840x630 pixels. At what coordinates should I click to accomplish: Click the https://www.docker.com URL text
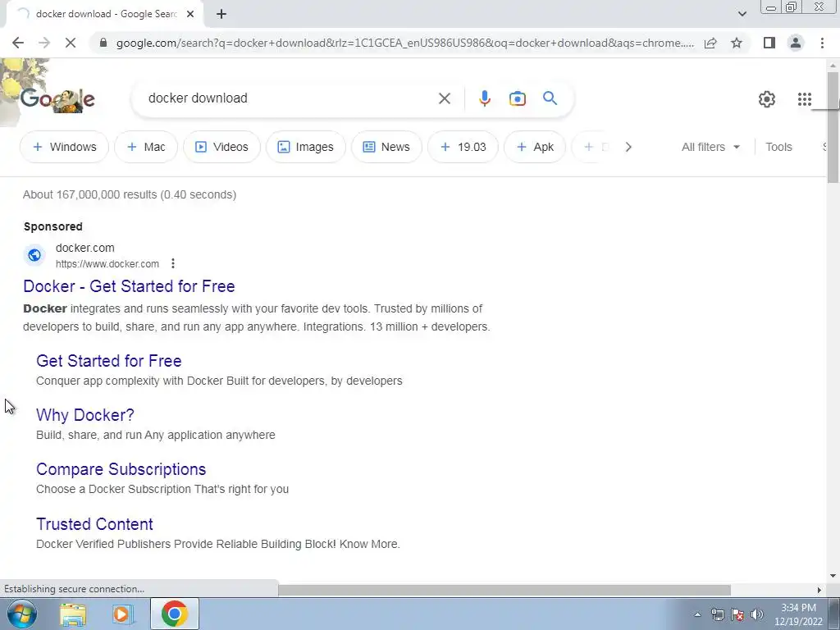click(107, 263)
